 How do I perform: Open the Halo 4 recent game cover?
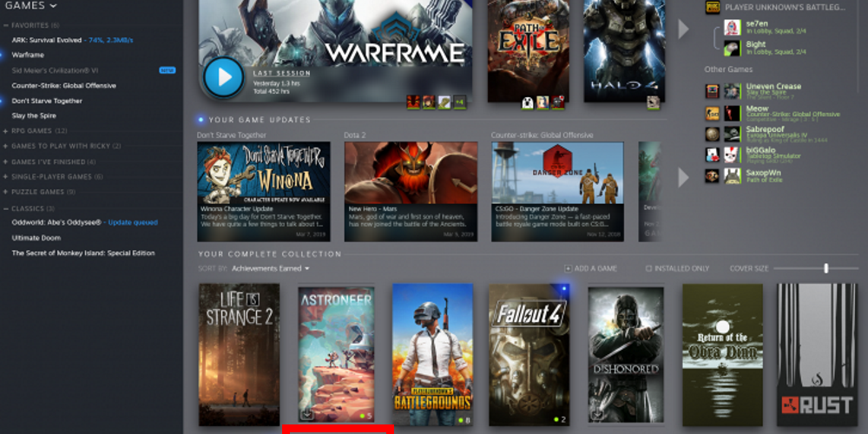pyautogui.click(x=624, y=51)
